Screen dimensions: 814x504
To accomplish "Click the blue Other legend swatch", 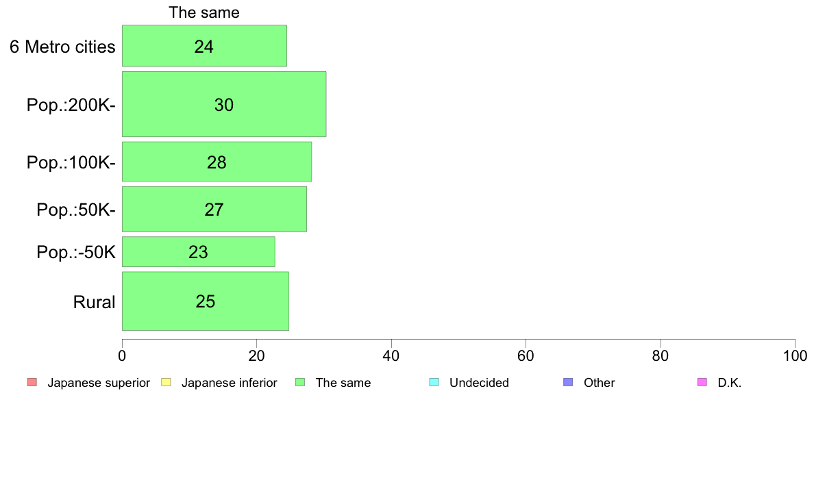I will point(568,383).
